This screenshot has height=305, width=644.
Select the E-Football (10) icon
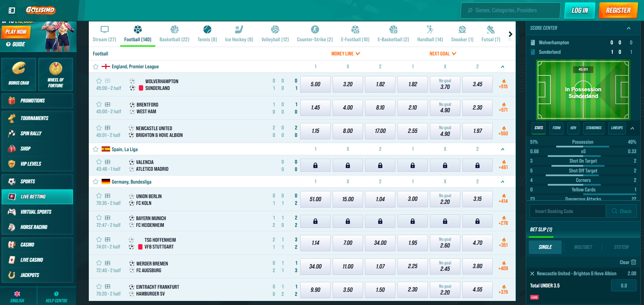[x=355, y=29]
